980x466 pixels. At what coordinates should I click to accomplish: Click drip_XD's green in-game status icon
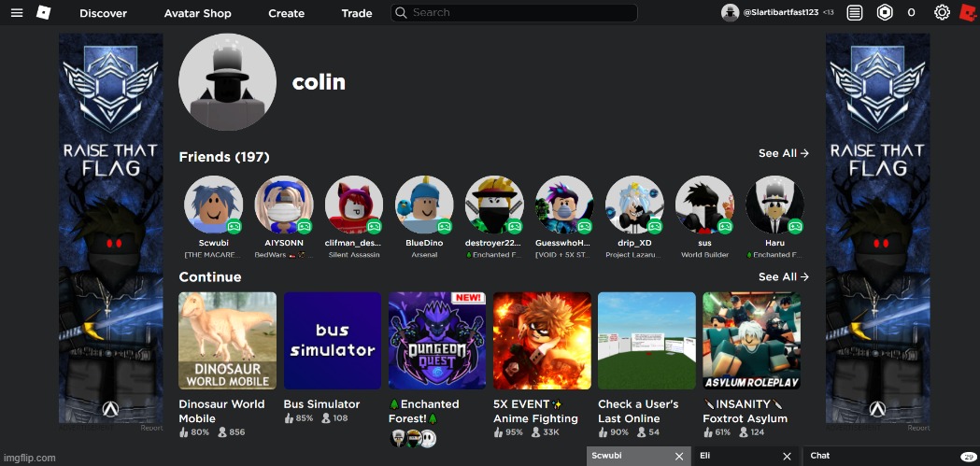point(654,226)
